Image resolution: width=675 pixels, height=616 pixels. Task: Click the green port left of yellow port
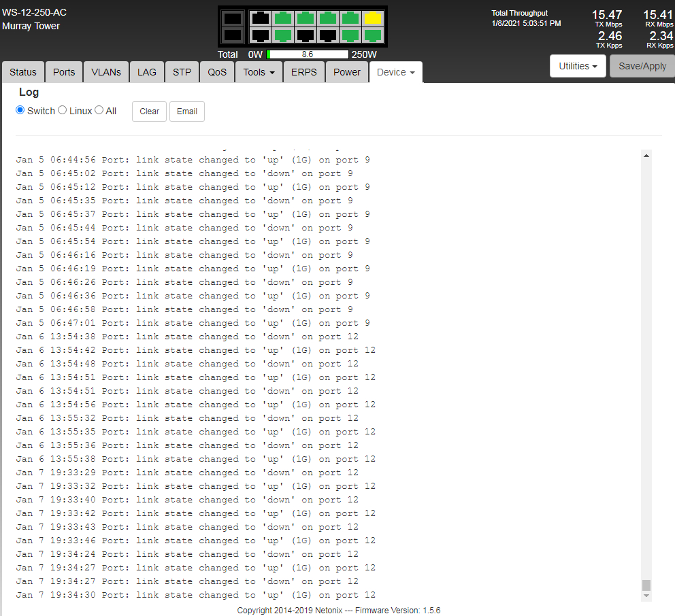pyautogui.click(x=350, y=18)
